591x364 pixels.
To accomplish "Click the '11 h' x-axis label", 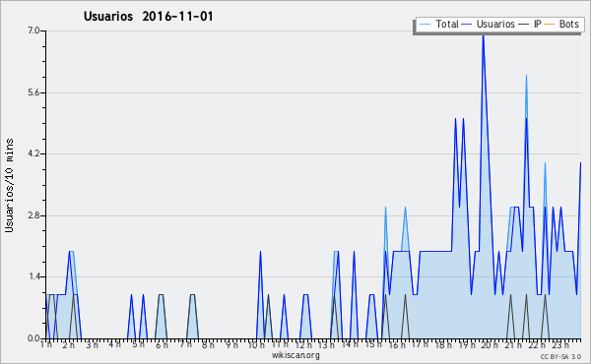I will (280, 344).
